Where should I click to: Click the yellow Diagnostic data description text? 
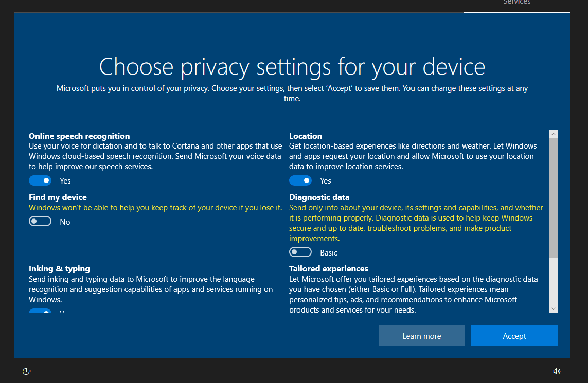[416, 223]
